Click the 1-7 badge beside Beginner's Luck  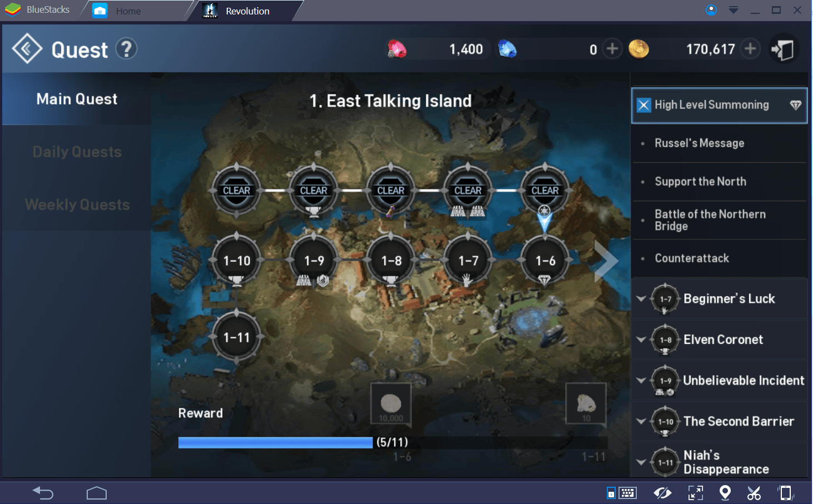pos(665,299)
